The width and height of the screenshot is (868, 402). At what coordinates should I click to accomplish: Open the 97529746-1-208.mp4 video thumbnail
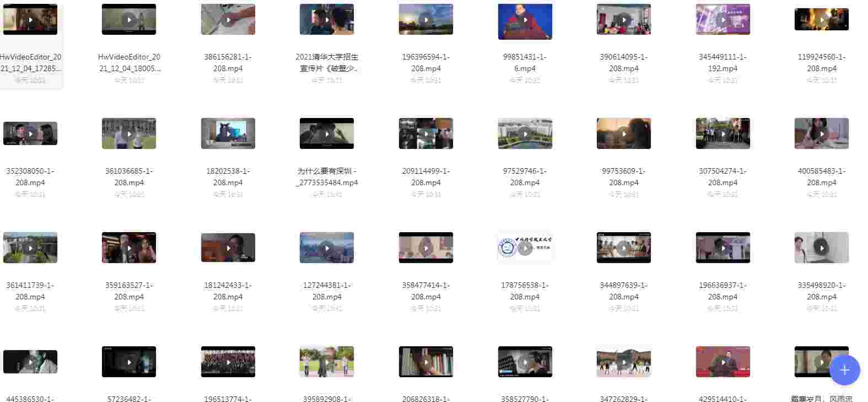coord(525,133)
